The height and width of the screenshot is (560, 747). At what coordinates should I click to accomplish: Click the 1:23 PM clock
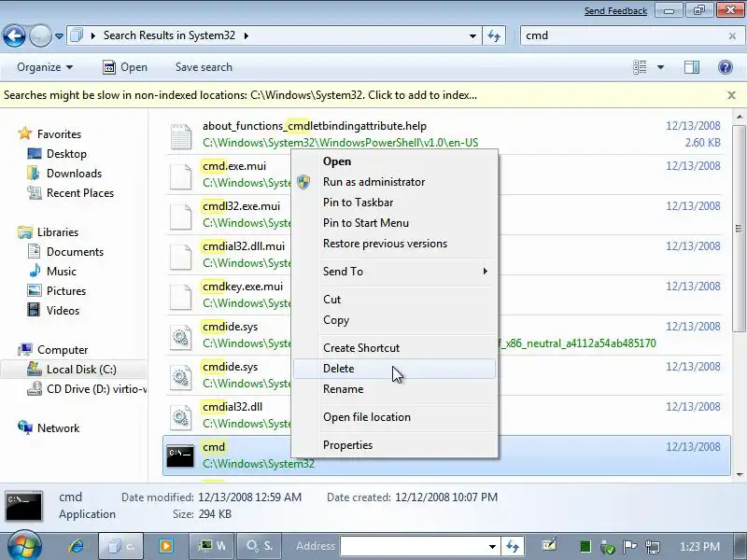pyautogui.click(x=699, y=546)
